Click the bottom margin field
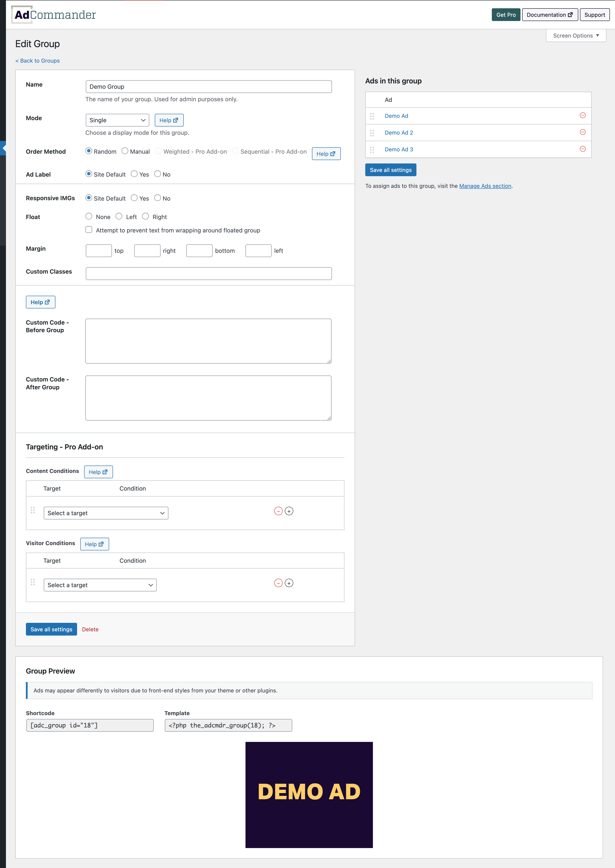The width and height of the screenshot is (615, 868). click(199, 251)
